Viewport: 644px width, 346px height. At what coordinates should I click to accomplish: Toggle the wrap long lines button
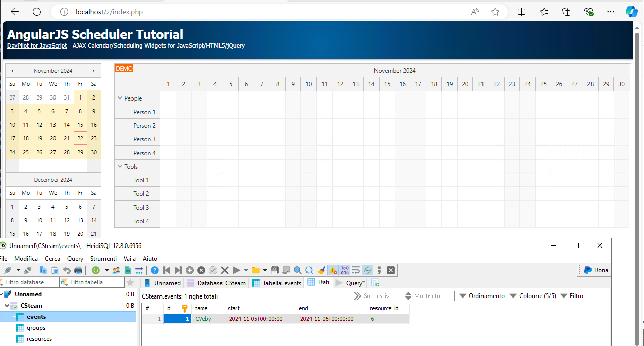coord(356,270)
